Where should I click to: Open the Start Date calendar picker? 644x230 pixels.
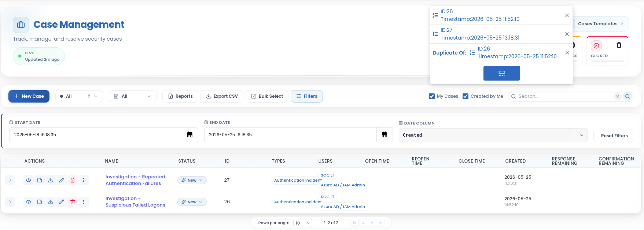pyautogui.click(x=190, y=135)
